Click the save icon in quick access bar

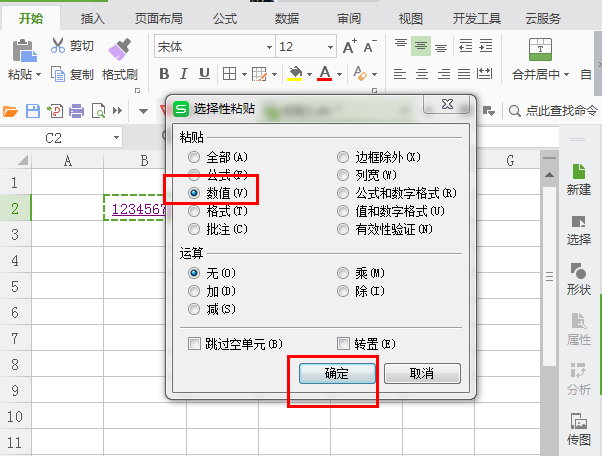(32, 111)
